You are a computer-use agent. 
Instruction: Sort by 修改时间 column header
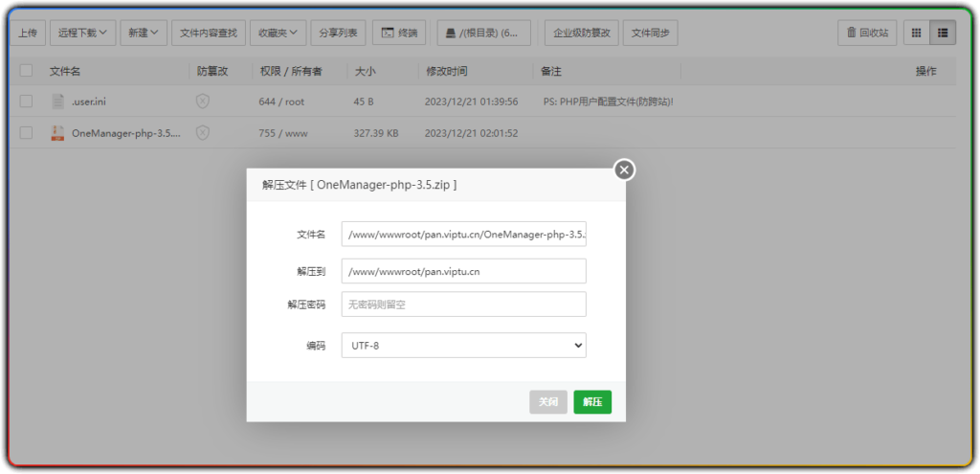446,71
